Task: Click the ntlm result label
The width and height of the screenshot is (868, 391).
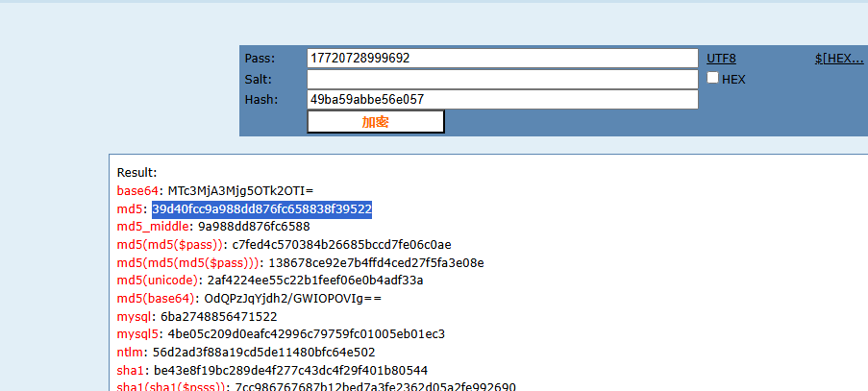Action: (131, 353)
